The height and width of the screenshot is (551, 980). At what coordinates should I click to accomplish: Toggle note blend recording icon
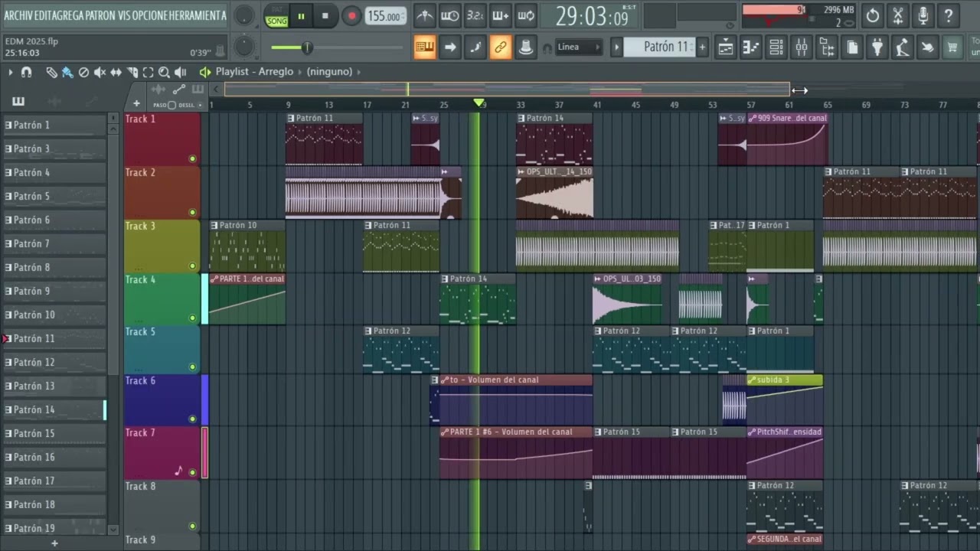(x=475, y=47)
